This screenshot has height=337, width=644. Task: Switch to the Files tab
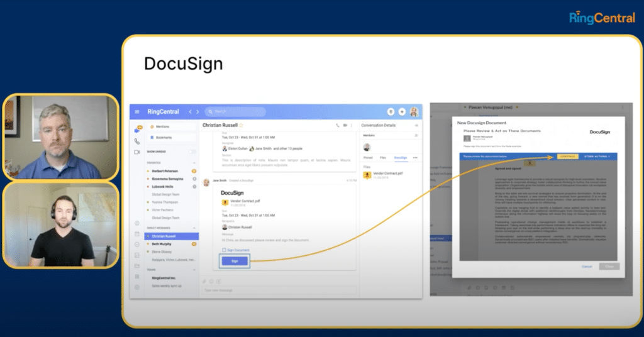382,157
